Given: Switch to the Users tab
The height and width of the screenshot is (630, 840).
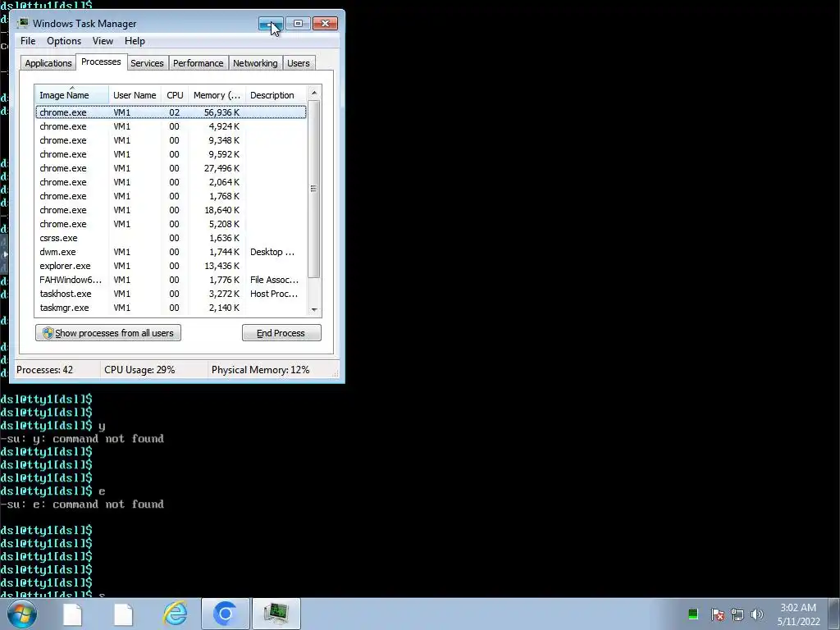Looking at the screenshot, I should (x=298, y=63).
